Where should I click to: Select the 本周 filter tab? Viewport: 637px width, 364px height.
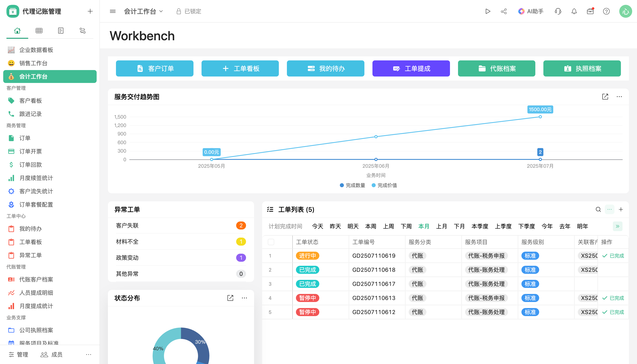pyautogui.click(x=370, y=226)
